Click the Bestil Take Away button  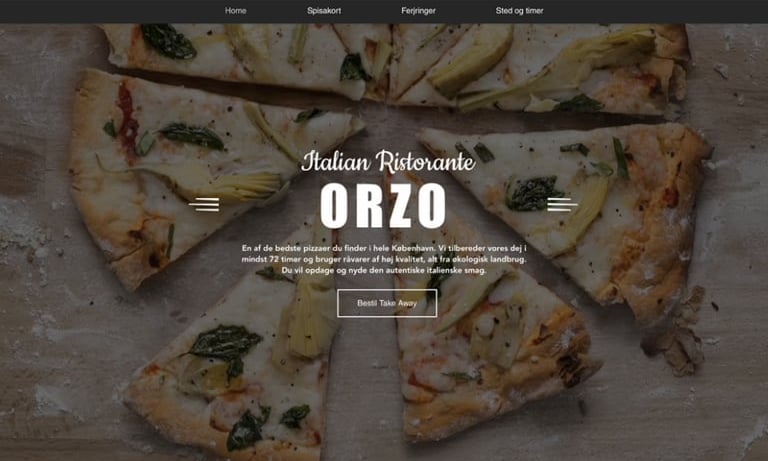click(x=387, y=303)
